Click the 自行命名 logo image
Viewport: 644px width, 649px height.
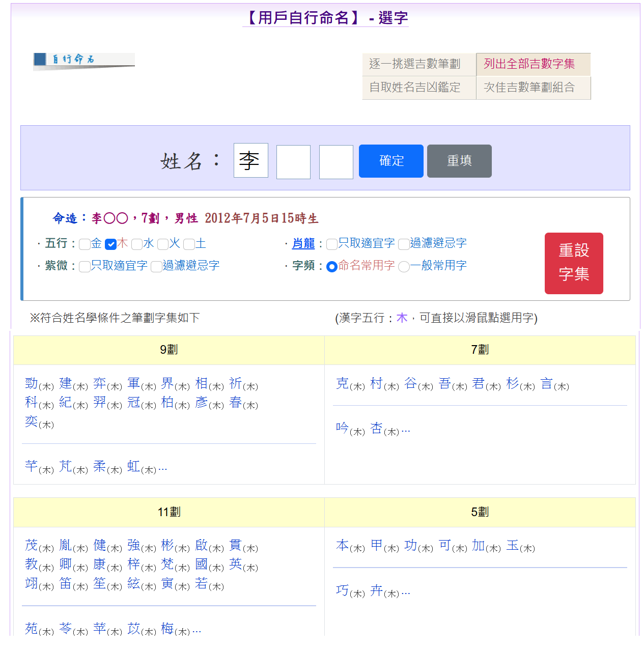84,60
